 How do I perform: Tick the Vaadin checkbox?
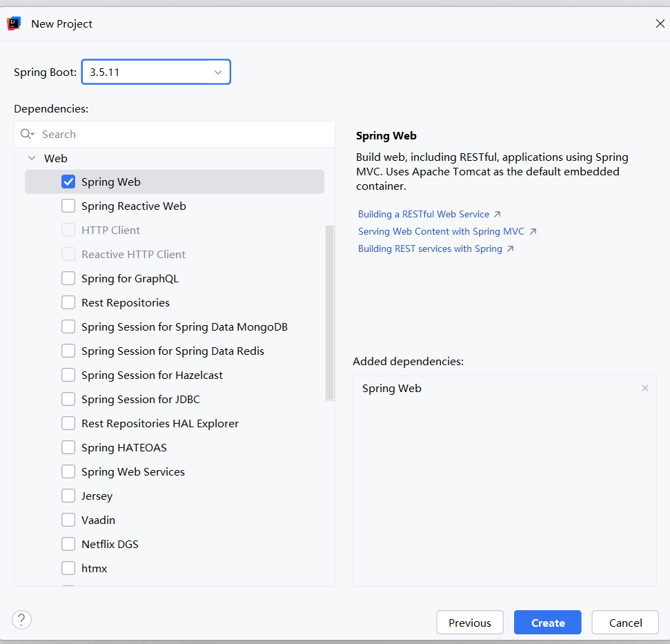pos(68,520)
